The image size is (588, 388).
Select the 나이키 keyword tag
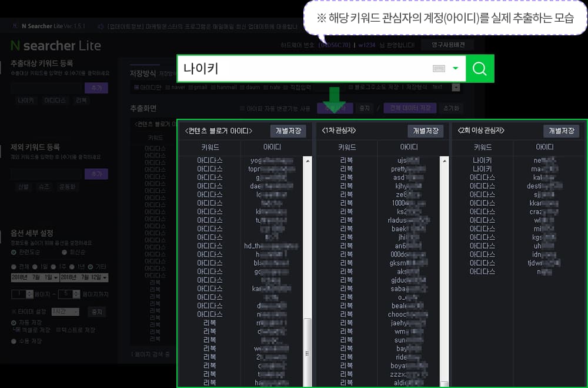click(26, 101)
